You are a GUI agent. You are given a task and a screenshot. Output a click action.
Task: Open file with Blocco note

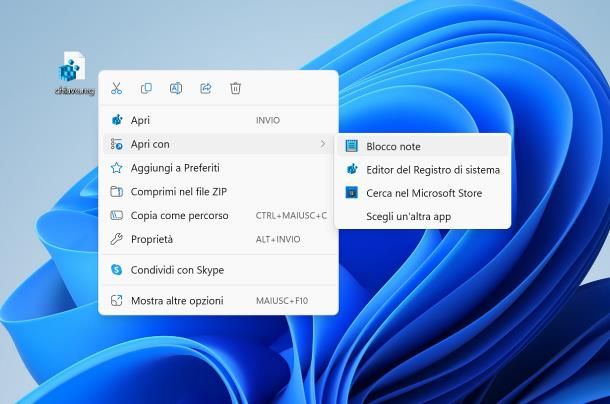coord(423,146)
